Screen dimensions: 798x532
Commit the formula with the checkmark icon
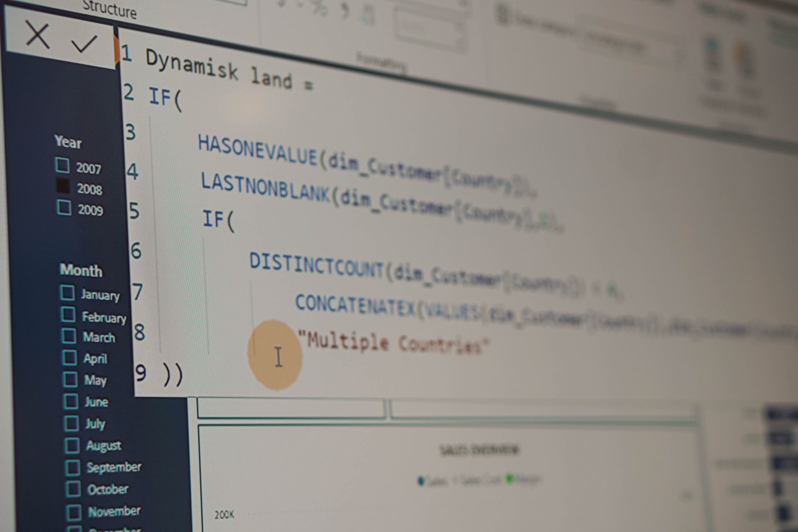84,44
